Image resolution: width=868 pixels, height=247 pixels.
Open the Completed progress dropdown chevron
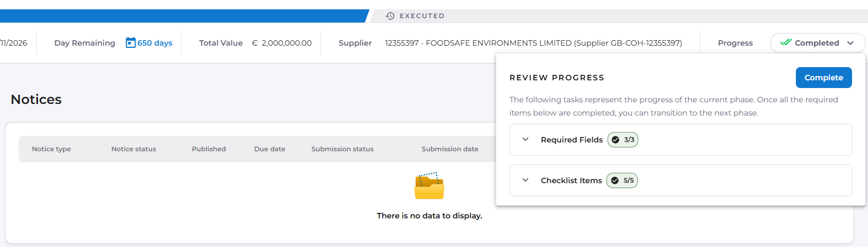850,43
